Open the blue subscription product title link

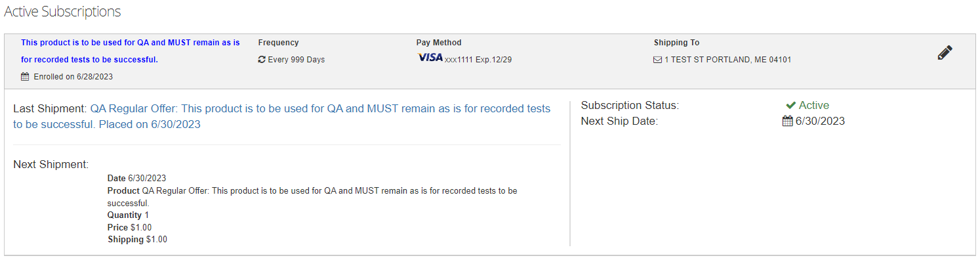(131, 51)
